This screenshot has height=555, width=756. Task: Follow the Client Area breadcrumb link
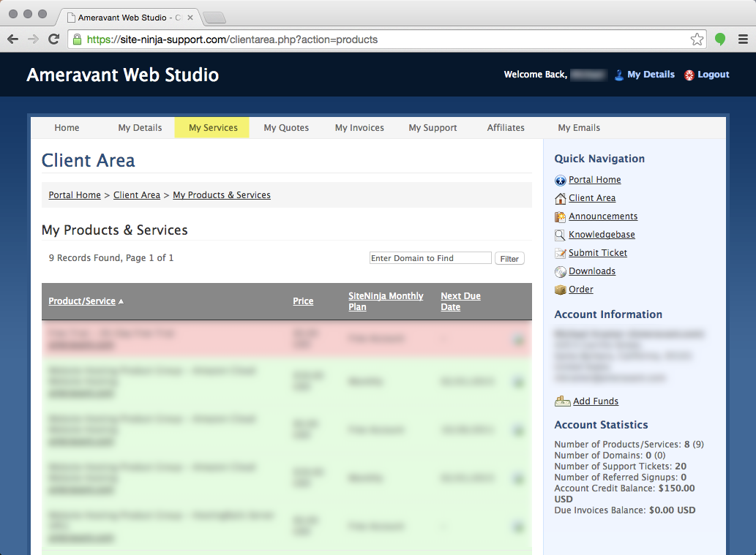137,195
